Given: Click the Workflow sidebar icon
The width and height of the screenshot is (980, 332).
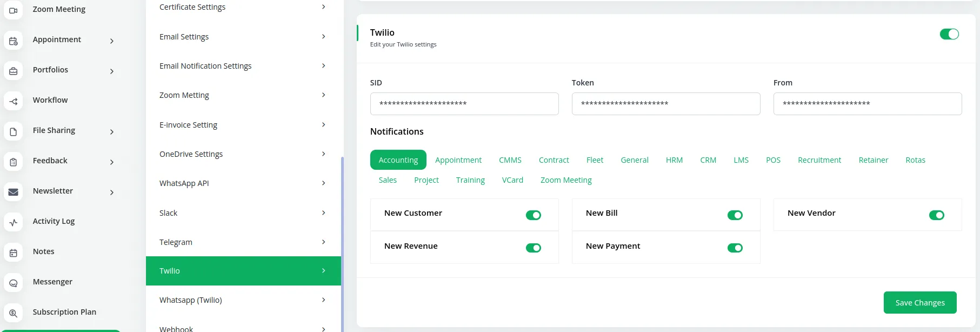Looking at the screenshot, I should [x=14, y=102].
